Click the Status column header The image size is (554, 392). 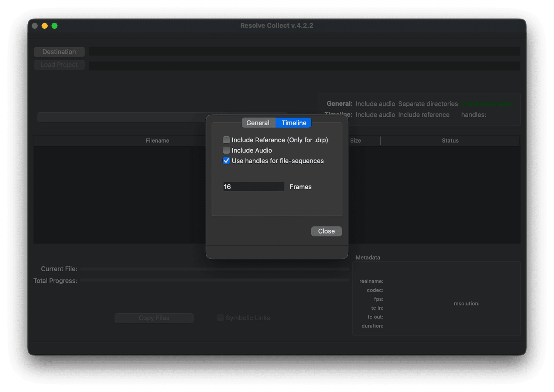tap(450, 141)
